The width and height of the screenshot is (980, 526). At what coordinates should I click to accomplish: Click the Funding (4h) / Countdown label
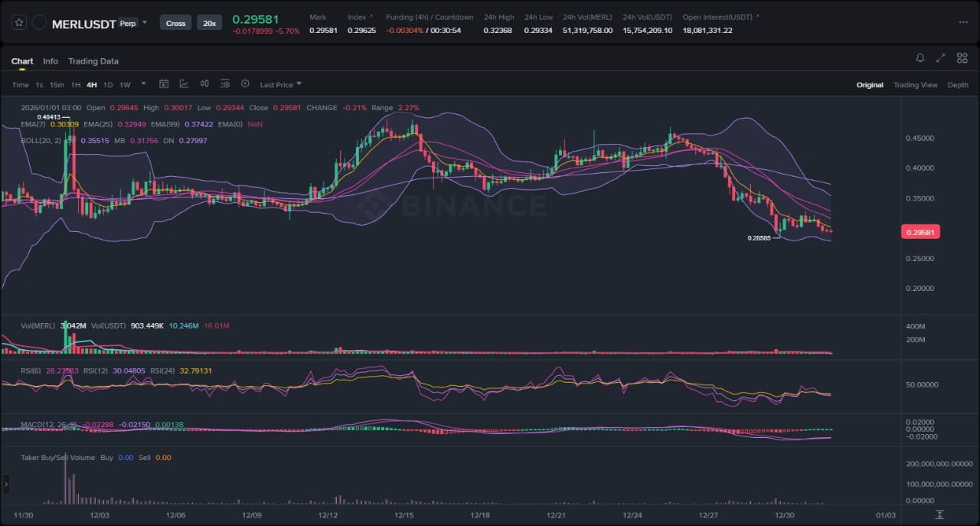(x=430, y=17)
